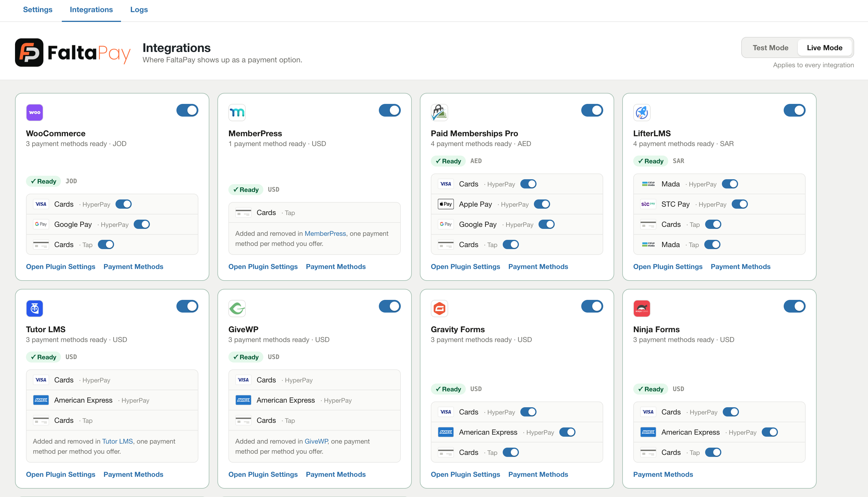The height and width of the screenshot is (497, 868).
Task: Click the FaltaPay logo
Action: [73, 52]
